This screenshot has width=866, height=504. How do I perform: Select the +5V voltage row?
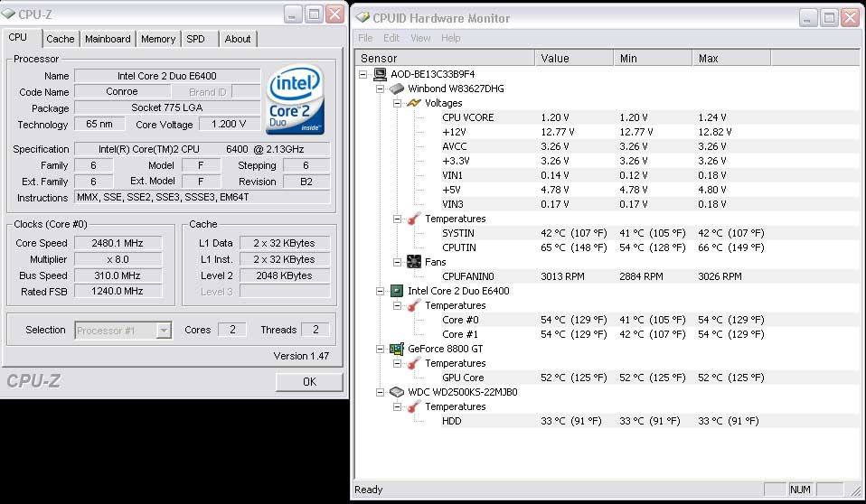click(607, 190)
